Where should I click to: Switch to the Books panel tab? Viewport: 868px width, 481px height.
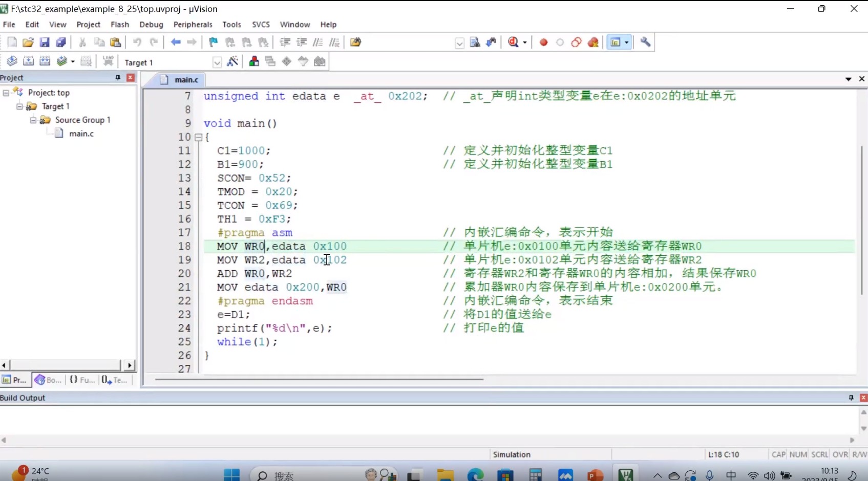pyautogui.click(x=48, y=380)
